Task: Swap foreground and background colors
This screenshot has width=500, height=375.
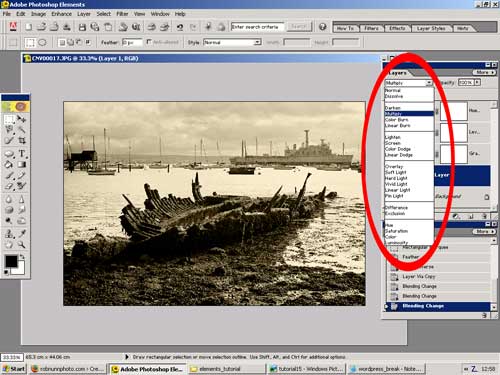Action: tap(22, 257)
